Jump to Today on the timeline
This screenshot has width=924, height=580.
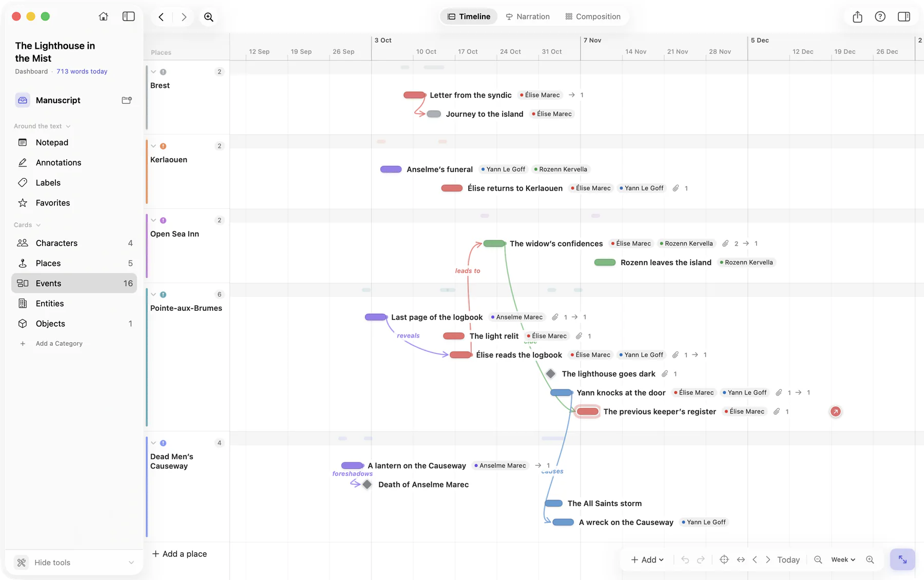[788, 560]
